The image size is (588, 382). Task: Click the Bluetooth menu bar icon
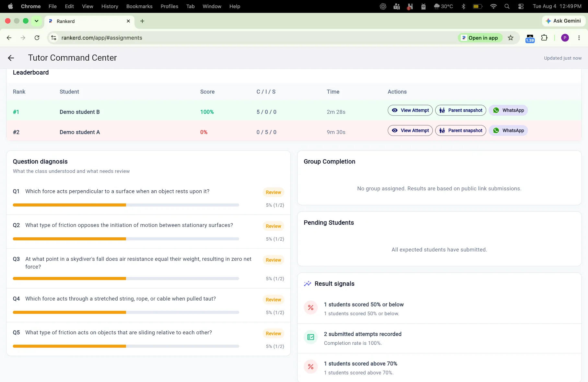pos(463,6)
